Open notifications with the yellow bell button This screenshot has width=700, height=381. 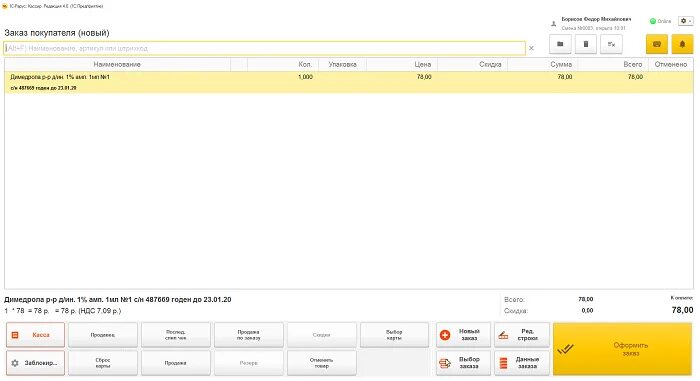pyautogui.click(x=682, y=44)
